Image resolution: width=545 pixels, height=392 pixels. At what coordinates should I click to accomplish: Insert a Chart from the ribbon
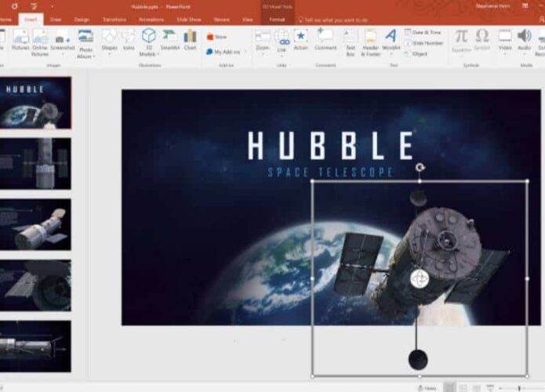point(190,40)
